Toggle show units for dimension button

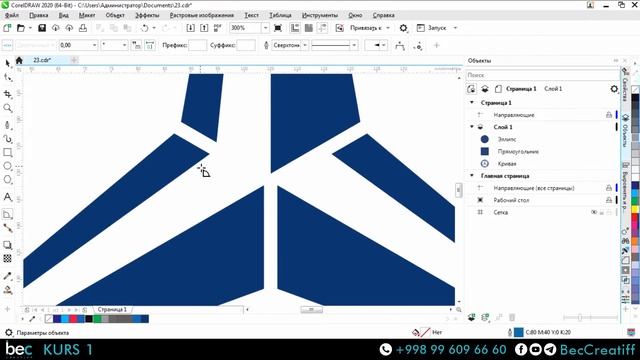click(136, 45)
